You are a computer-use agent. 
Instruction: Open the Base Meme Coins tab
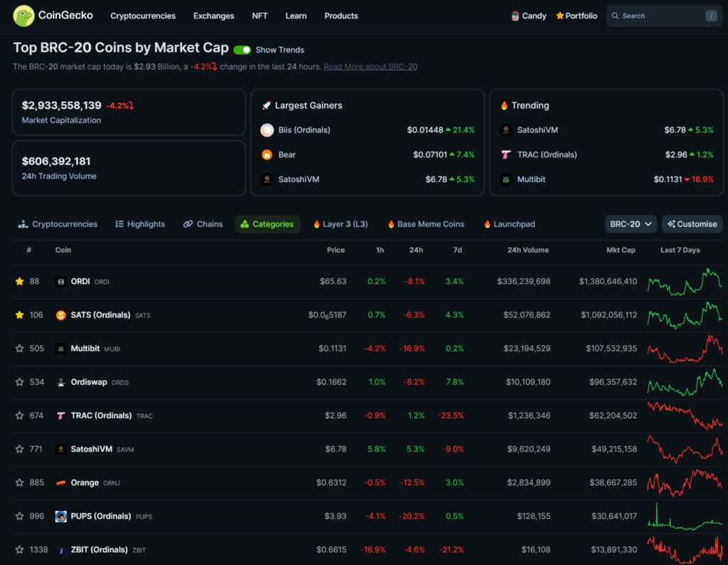click(x=426, y=224)
